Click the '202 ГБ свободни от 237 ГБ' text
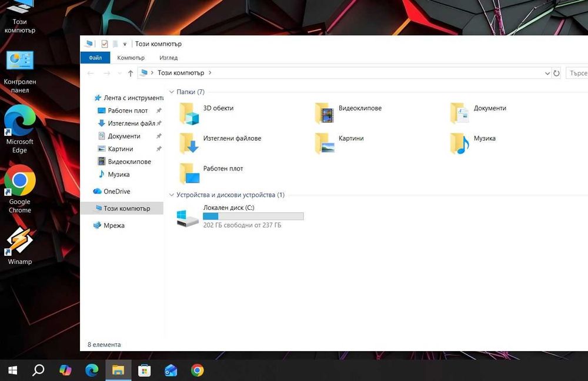588x381 pixels. 242,225
